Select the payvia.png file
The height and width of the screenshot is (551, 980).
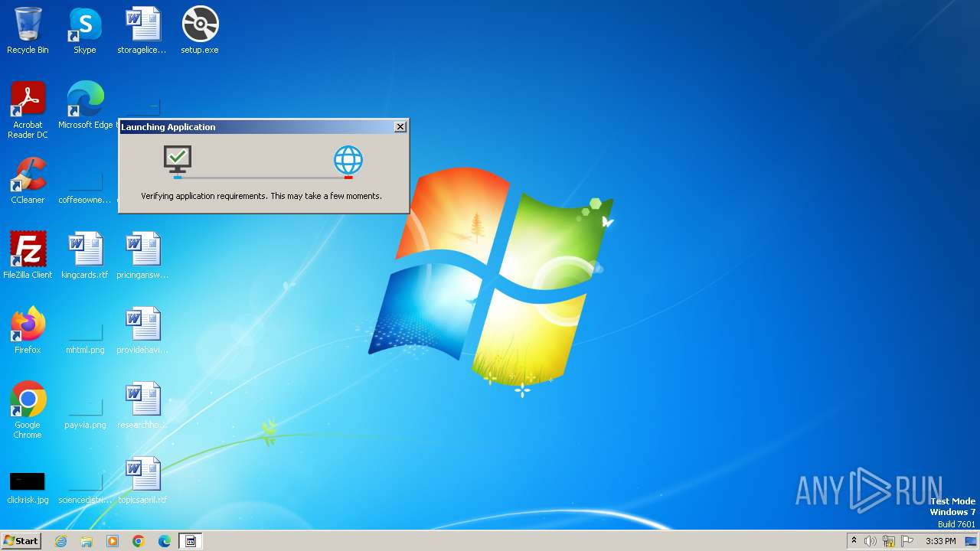tap(85, 413)
